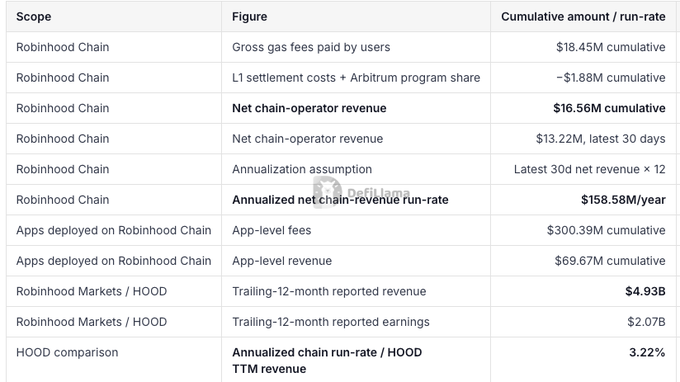The image size is (680, 382).
Task: Click 'Robinhood Markets / HOOD' in the $4.93B row
Action: (x=92, y=291)
